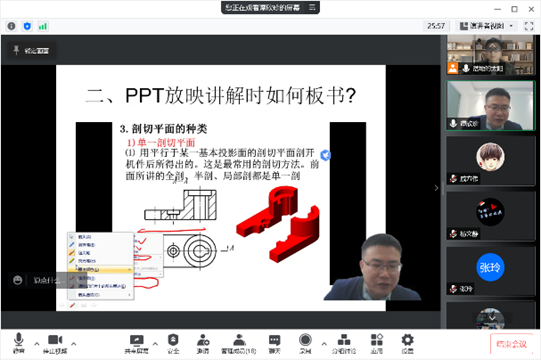The height and width of the screenshot is (360, 541).
Task: Open Breakout Rooms icon
Action: point(344,344)
